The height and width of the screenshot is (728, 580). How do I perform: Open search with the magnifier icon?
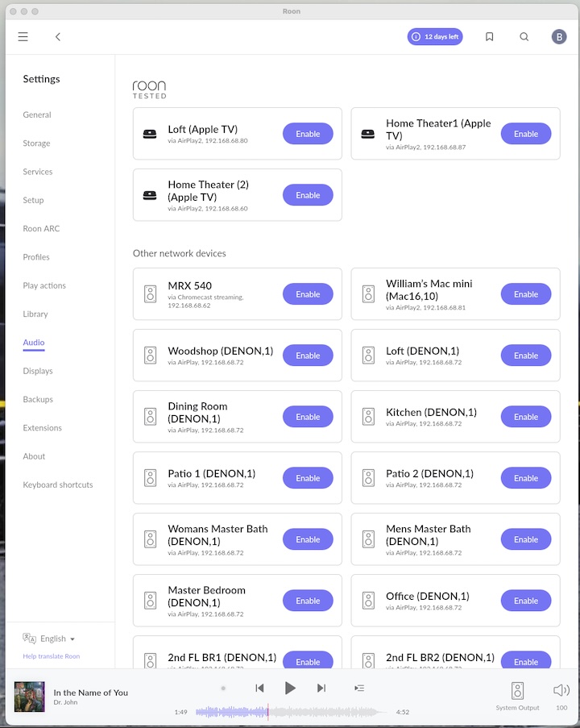tap(524, 37)
